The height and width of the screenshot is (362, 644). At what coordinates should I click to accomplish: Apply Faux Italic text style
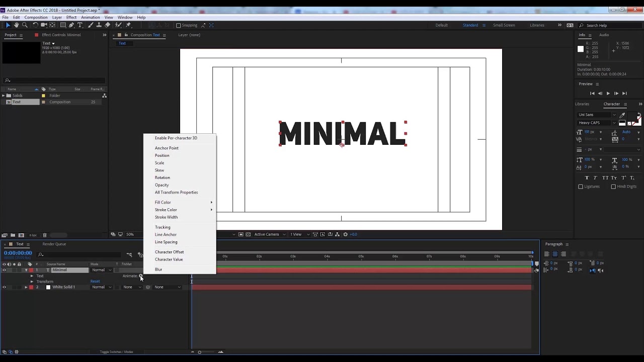pos(595,177)
